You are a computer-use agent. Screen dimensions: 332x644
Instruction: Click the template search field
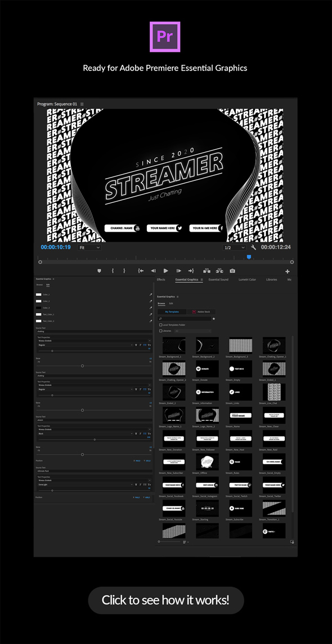coord(184,318)
